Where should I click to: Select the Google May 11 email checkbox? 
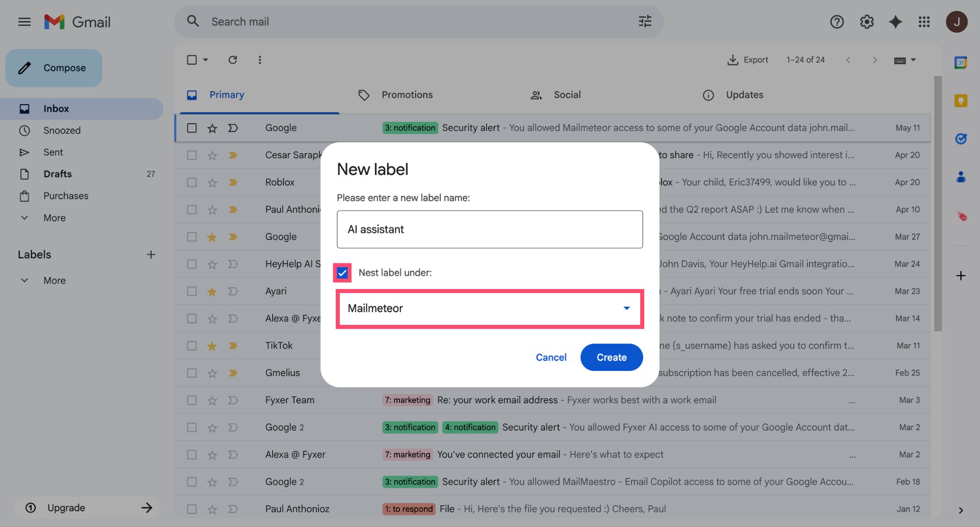(192, 128)
